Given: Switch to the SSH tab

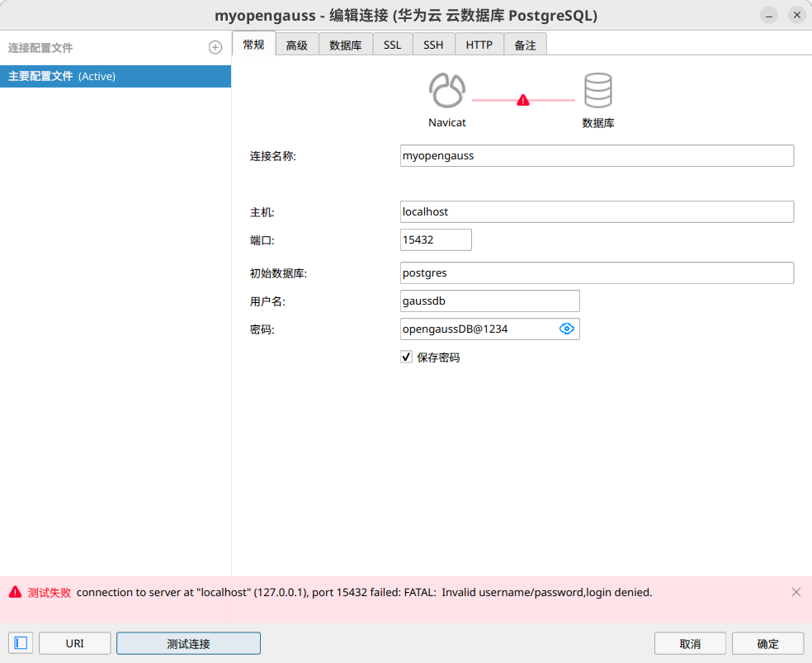Looking at the screenshot, I should [433, 45].
